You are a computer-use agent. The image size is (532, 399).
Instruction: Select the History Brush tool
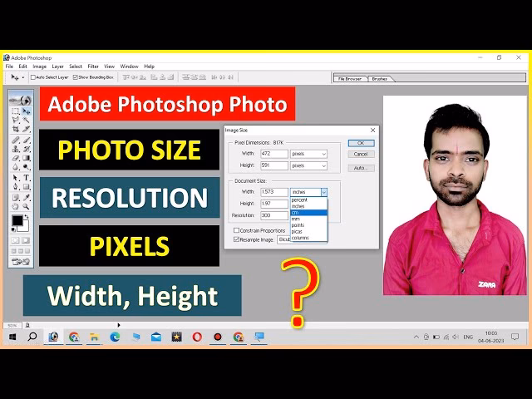(26, 149)
